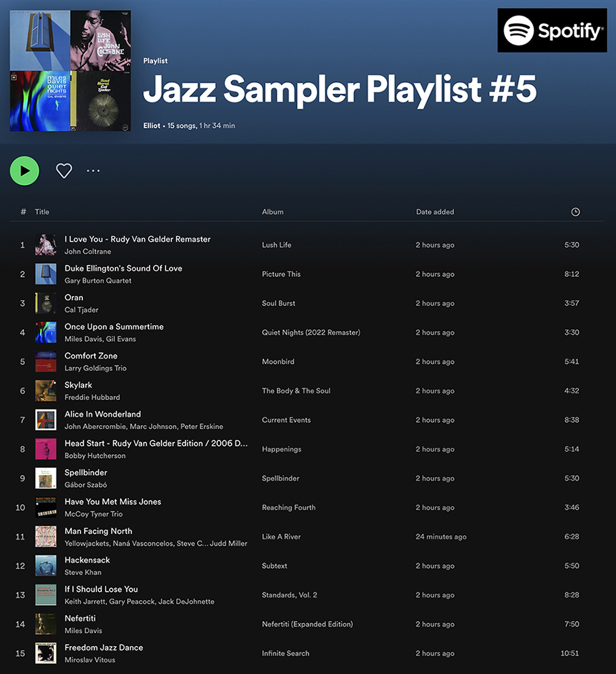Open the Subtext album

tap(274, 566)
